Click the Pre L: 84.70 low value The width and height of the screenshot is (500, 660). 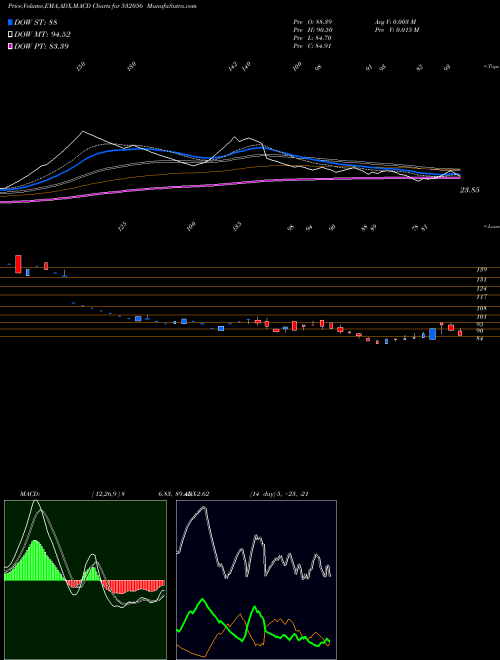point(313,37)
